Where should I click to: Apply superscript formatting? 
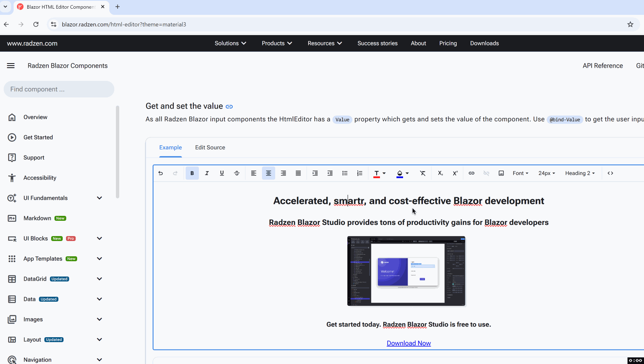pos(455,173)
